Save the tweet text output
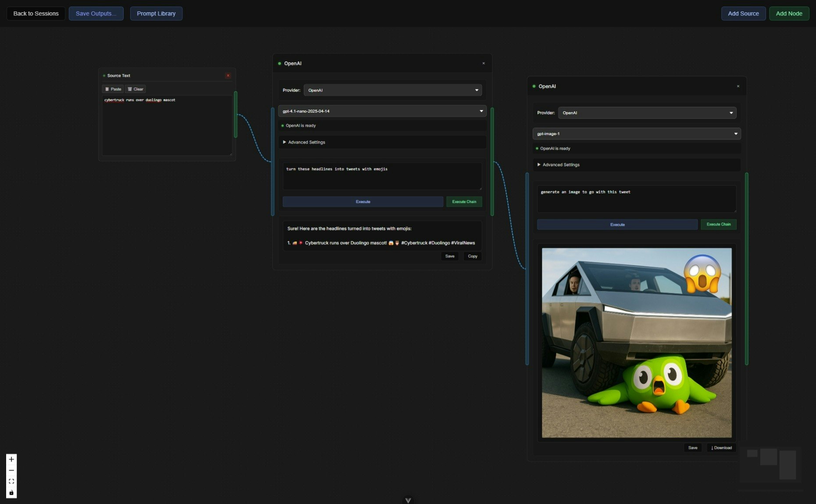 (x=450, y=256)
